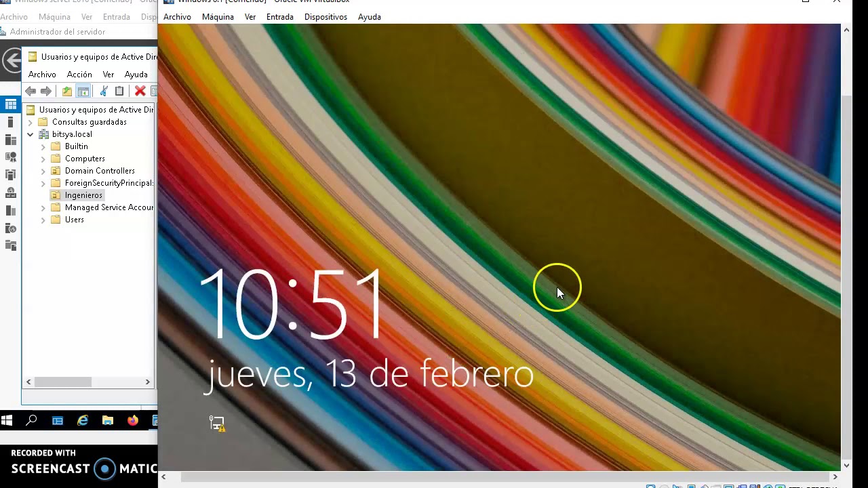Screen dimensions: 868x488
Task: Expand the Users container
Action: coord(43,220)
